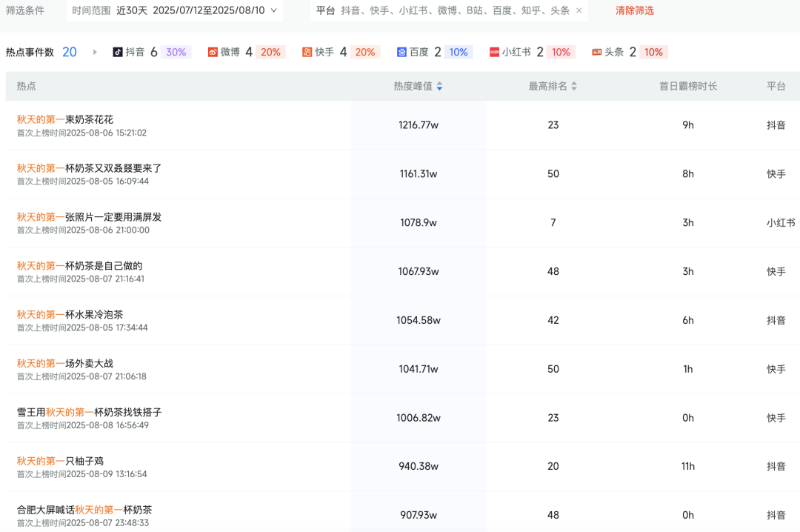Click duration 11h for 柚子鸡 row
Image resolution: width=800 pixels, height=532 pixels.
(687, 466)
